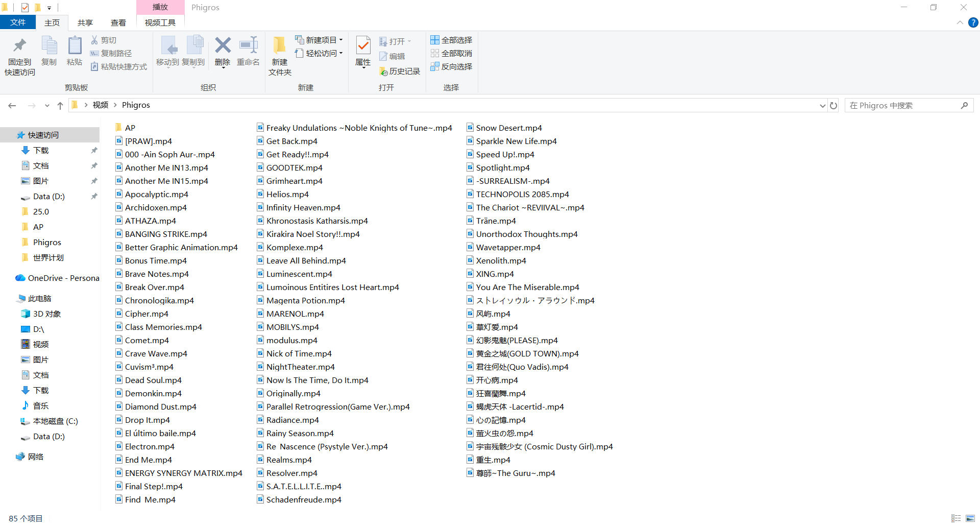Screen dimensions: 980x526
Task: Click the Back navigation arrow
Action: [12, 105]
